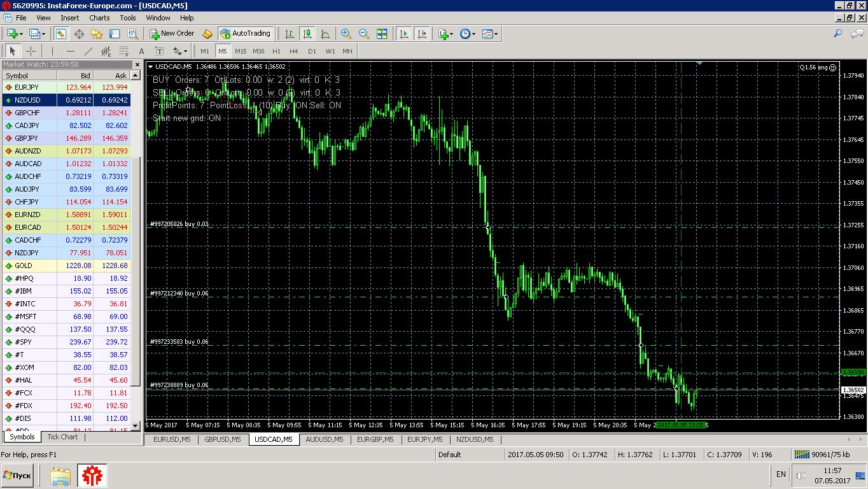Click the Market Watch vertical scrollbar
The width and height of the screenshot is (868, 489).
(136, 250)
